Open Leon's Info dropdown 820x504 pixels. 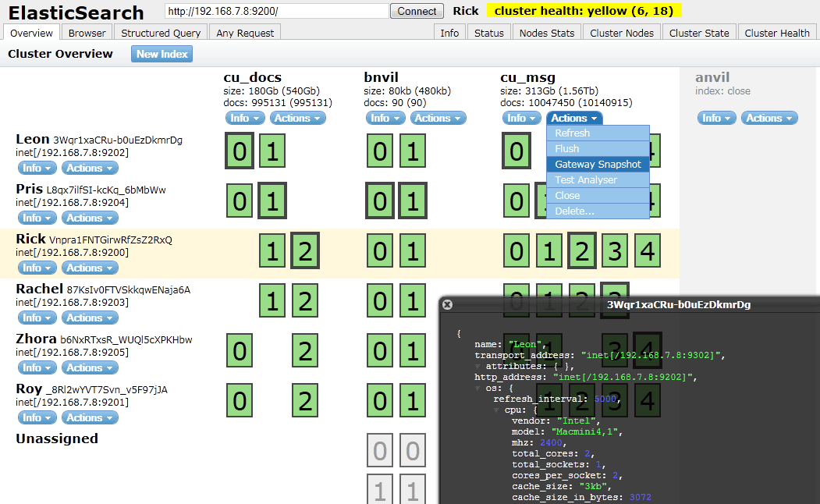coord(37,167)
